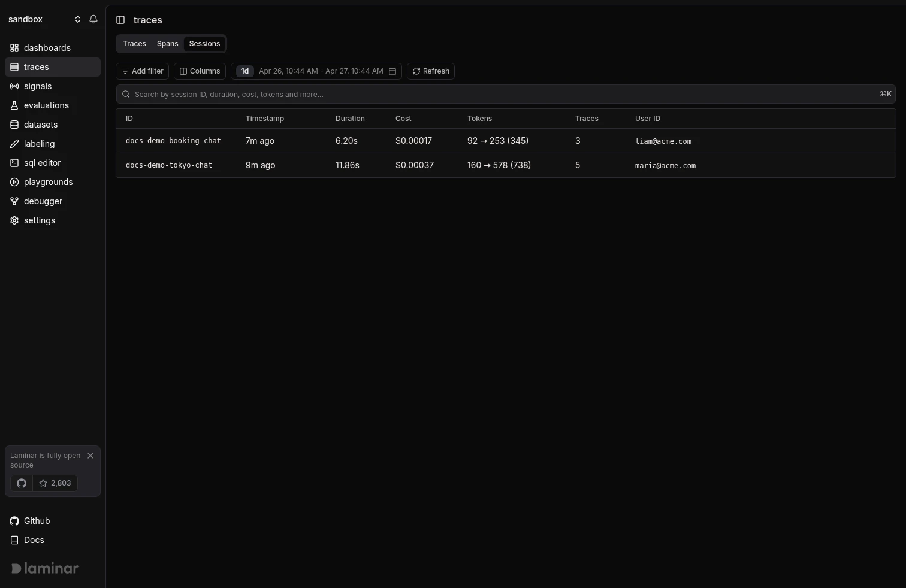Click the ⌘K shortcut hint

[x=886, y=94]
